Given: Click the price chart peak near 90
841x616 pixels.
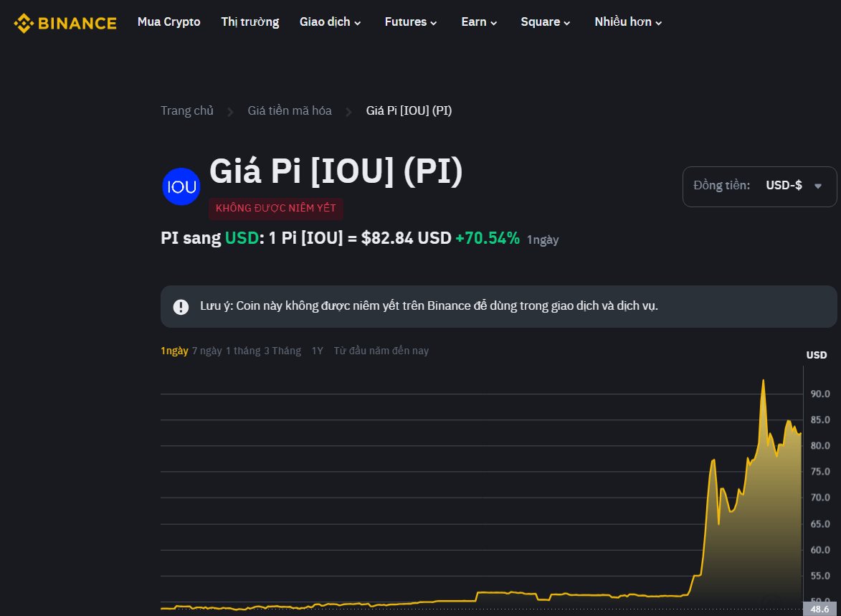Looking at the screenshot, I should click(x=763, y=382).
